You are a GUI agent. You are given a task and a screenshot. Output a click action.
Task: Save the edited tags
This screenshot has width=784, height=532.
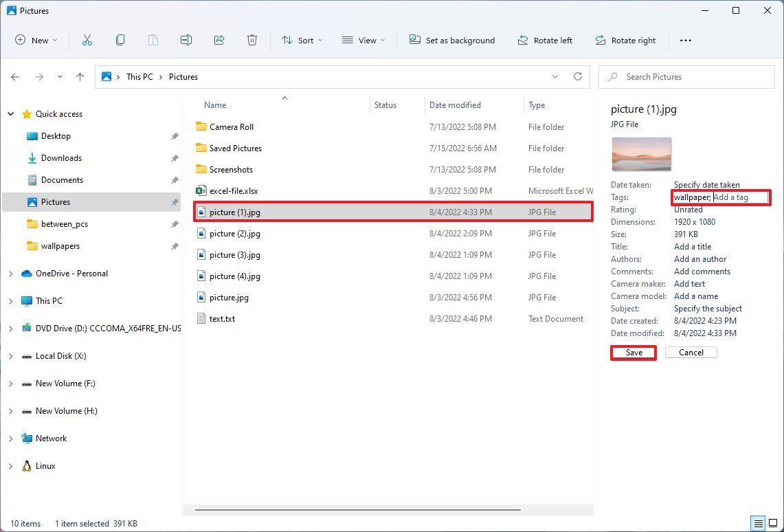(x=632, y=352)
